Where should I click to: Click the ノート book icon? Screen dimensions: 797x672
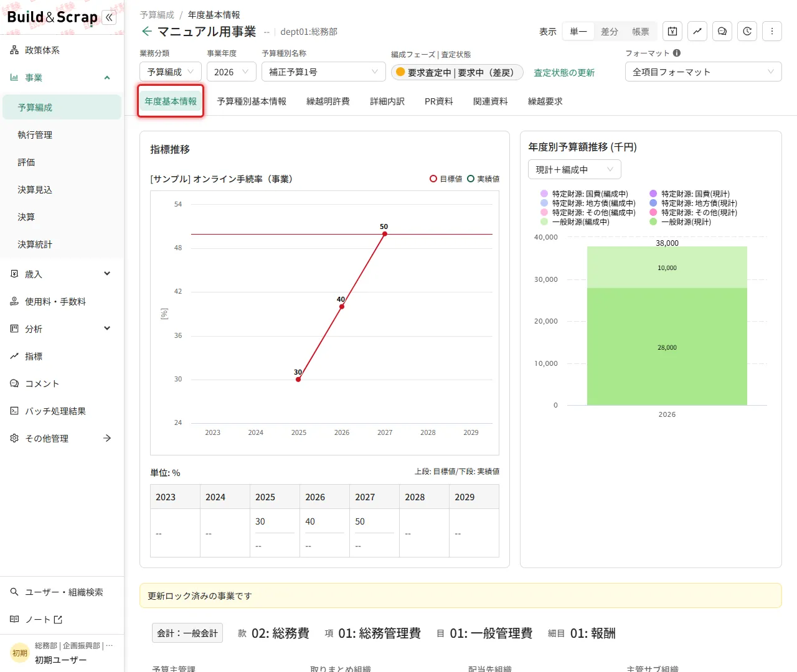pyautogui.click(x=14, y=620)
